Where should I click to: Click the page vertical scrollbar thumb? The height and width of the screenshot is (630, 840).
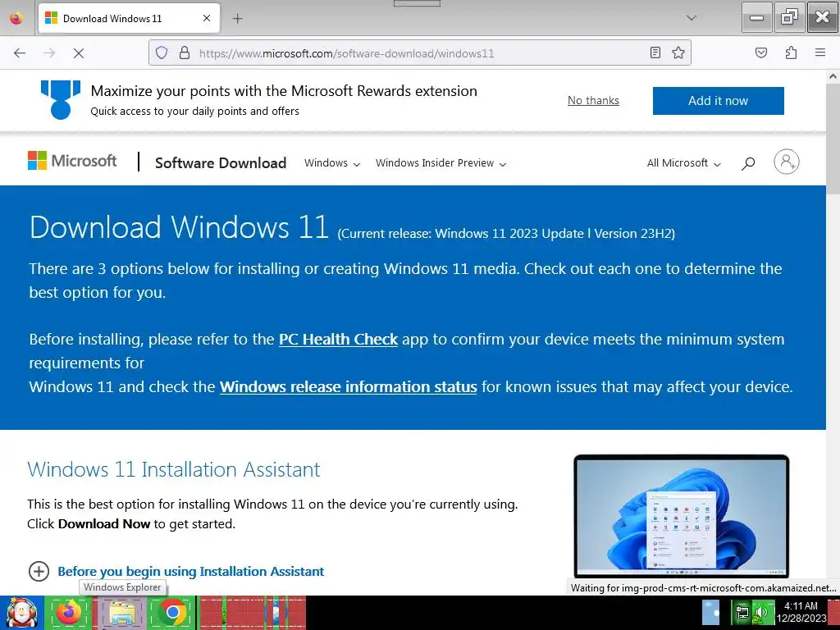click(x=833, y=139)
